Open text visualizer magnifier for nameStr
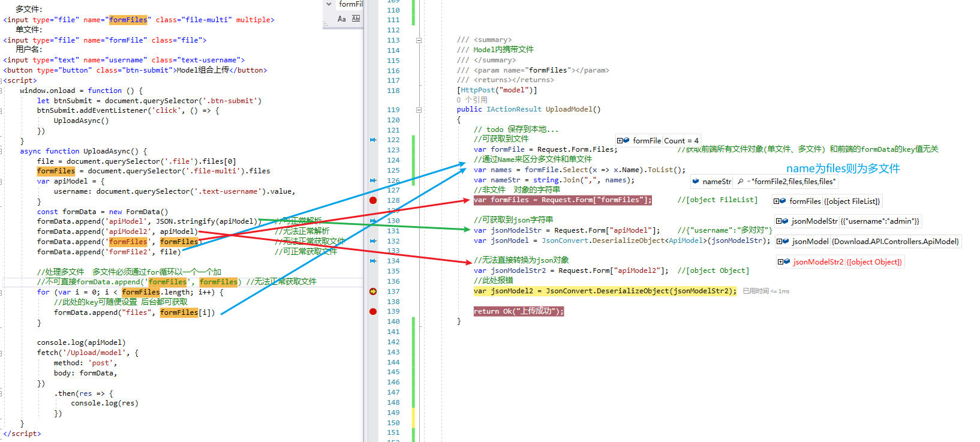This screenshot has width=980, height=442. tap(741, 181)
